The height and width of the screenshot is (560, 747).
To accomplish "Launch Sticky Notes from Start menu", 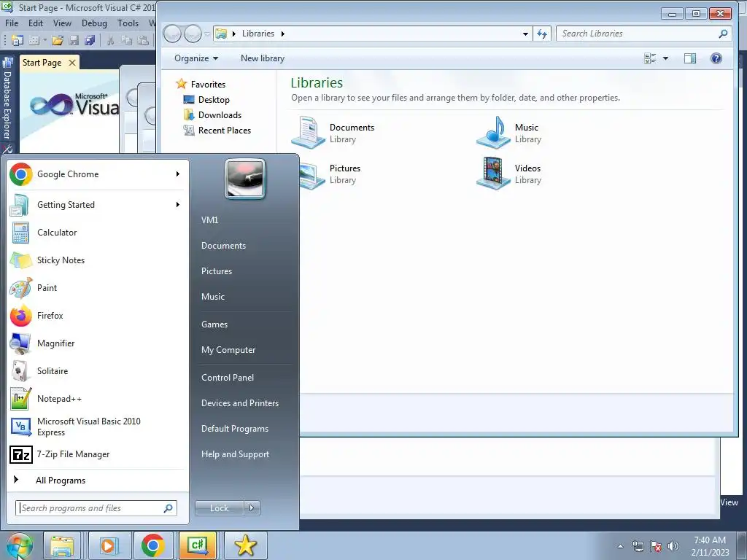I will coord(98,260).
